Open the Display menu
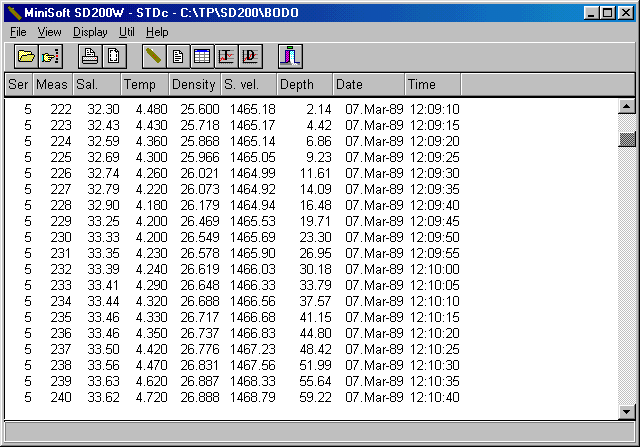The image size is (640, 447). [x=90, y=32]
